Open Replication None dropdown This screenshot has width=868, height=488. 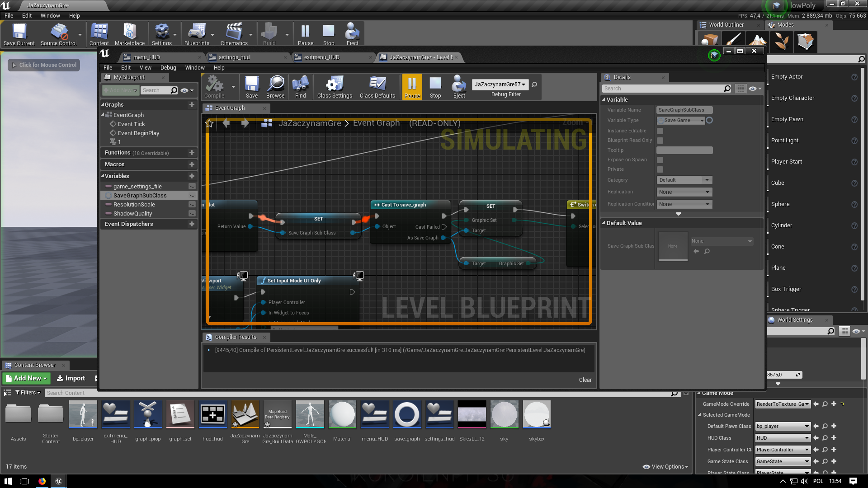click(x=684, y=192)
